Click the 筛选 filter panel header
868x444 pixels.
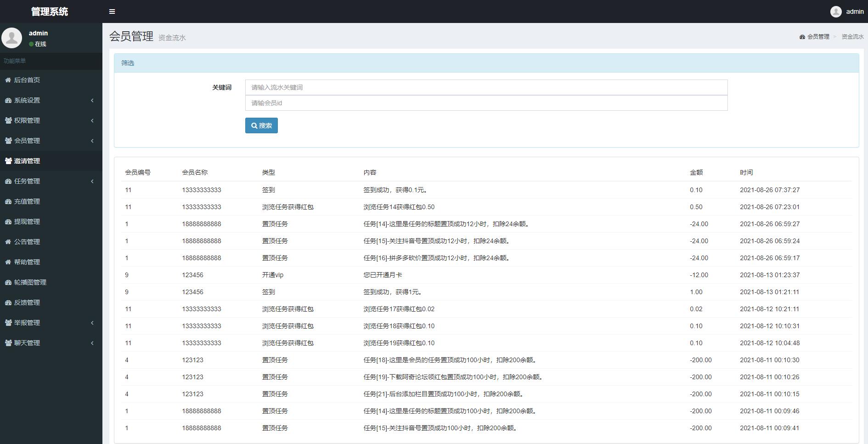pyautogui.click(x=486, y=63)
